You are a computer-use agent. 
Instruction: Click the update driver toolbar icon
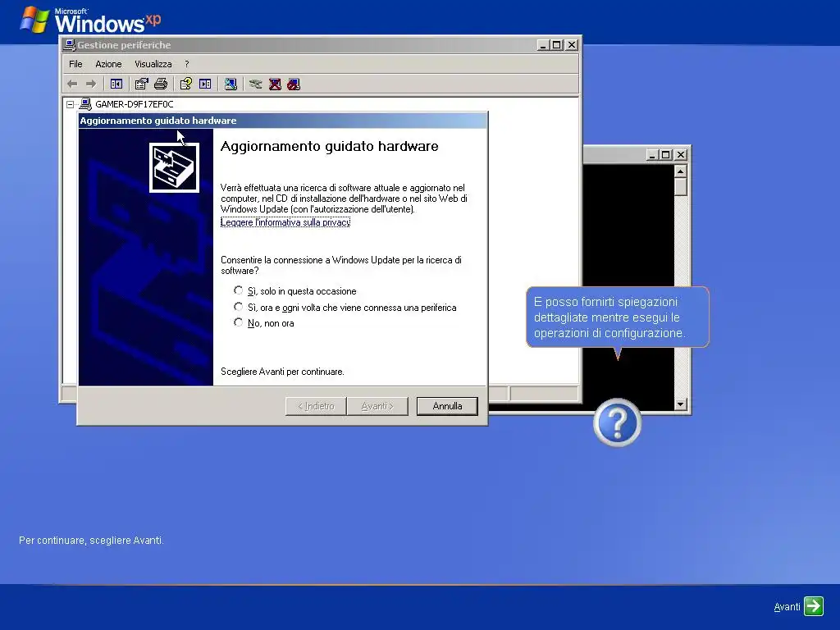pos(256,84)
